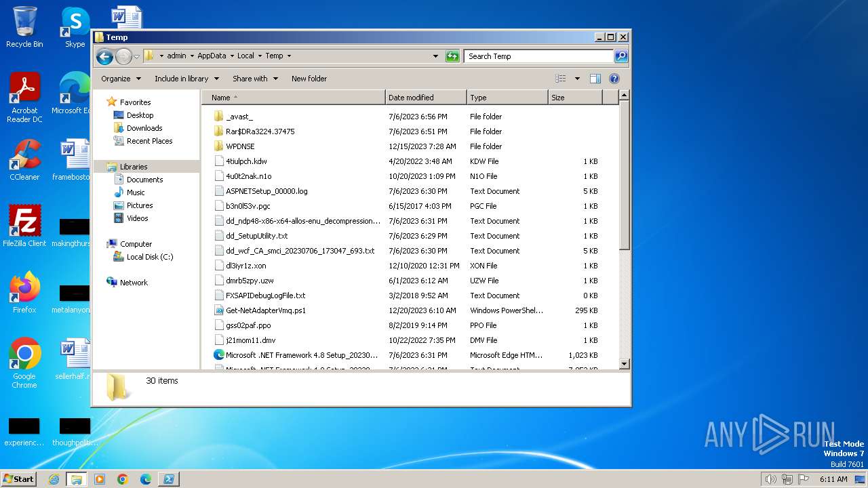
Task: Open Videos library
Action: click(137, 218)
